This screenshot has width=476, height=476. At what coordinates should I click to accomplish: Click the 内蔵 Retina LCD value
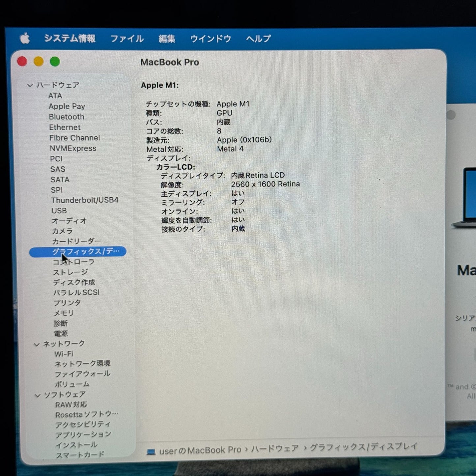click(258, 175)
